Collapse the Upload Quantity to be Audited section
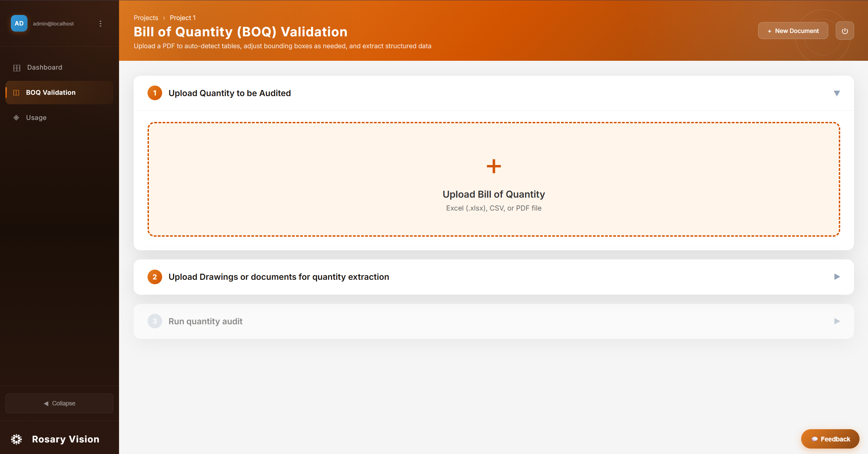The image size is (868, 454). coord(836,93)
